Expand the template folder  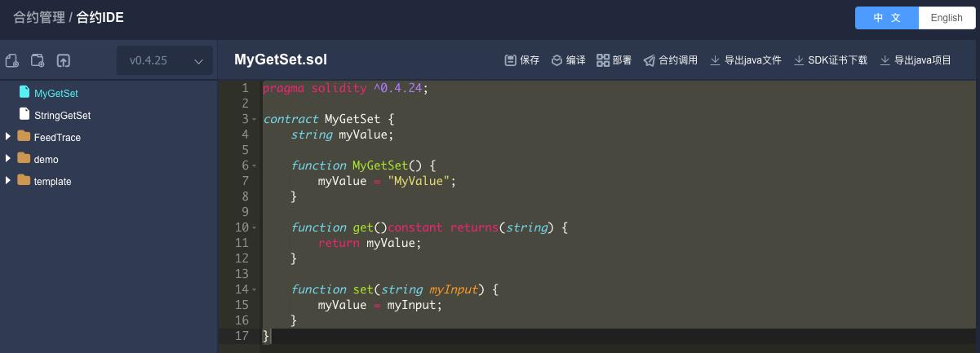(x=8, y=181)
